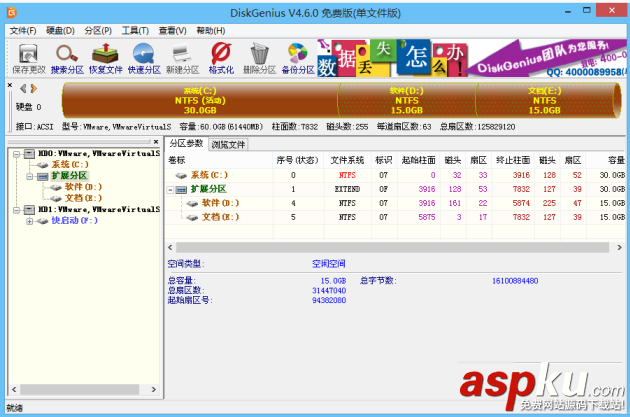
Task: Open the 分区(P) menu
Action: 98,31
